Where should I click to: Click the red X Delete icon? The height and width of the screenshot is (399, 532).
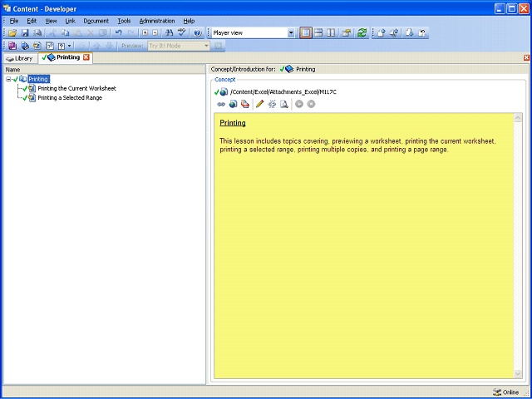tap(91, 33)
